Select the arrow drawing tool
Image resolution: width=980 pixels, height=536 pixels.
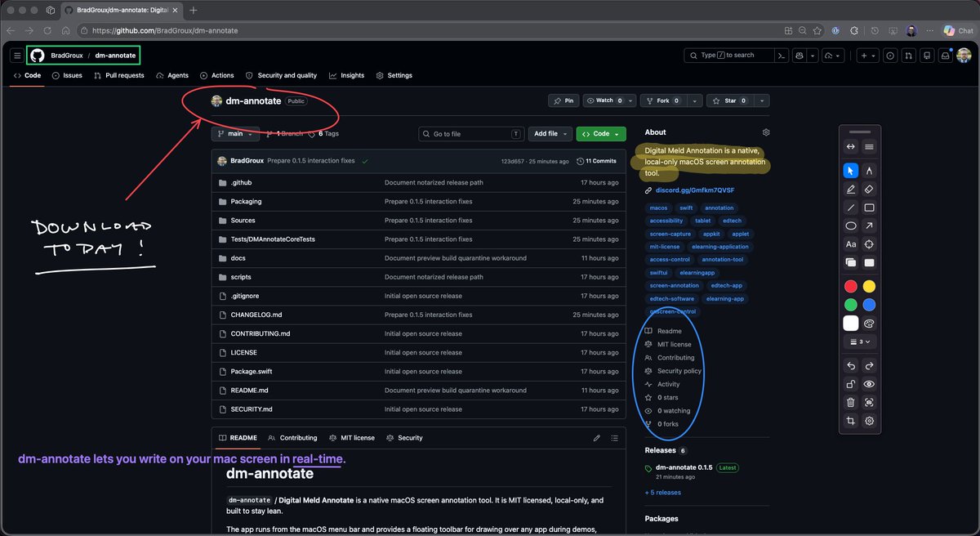(870, 226)
